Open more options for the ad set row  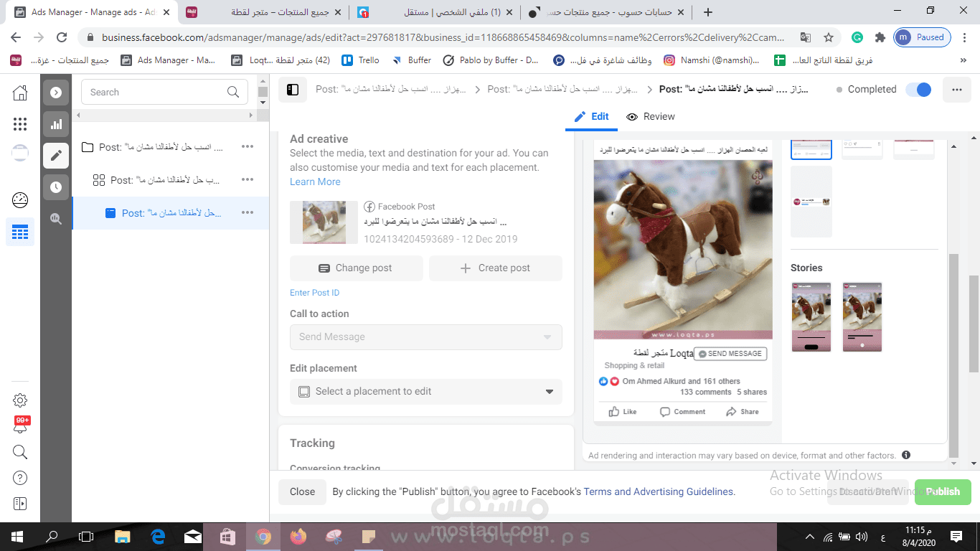pyautogui.click(x=248, y=179)
